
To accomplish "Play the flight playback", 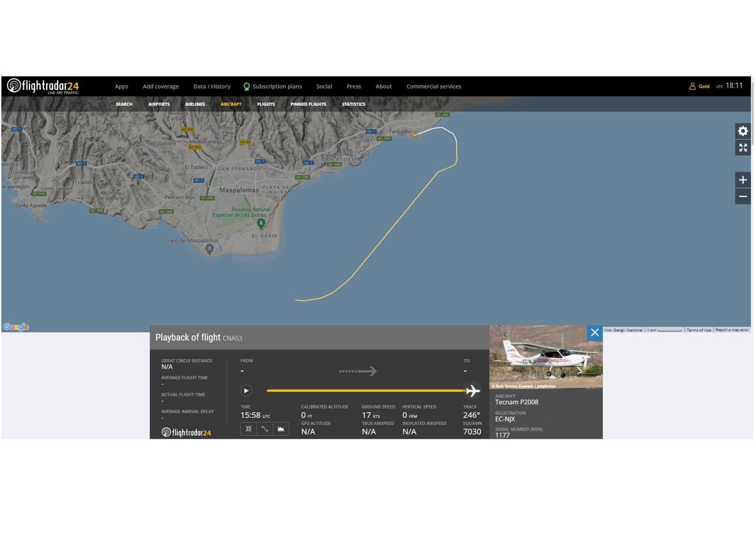I will coord(246,390).
